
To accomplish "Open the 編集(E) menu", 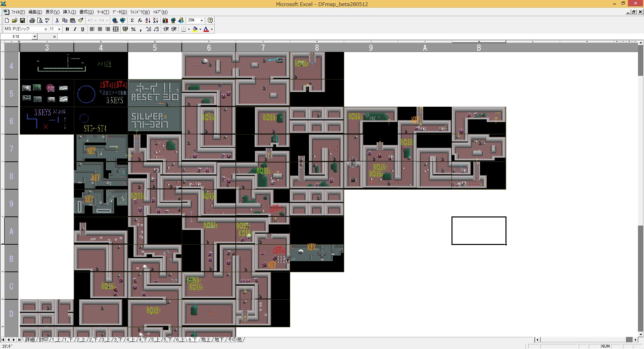I will click(35, 12).
